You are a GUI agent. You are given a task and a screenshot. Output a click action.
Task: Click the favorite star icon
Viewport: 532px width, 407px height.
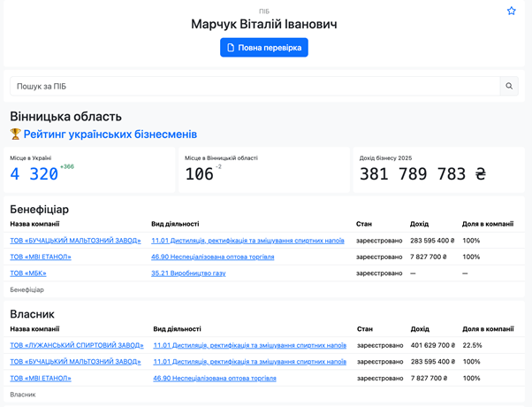click(x=512, y=11)
